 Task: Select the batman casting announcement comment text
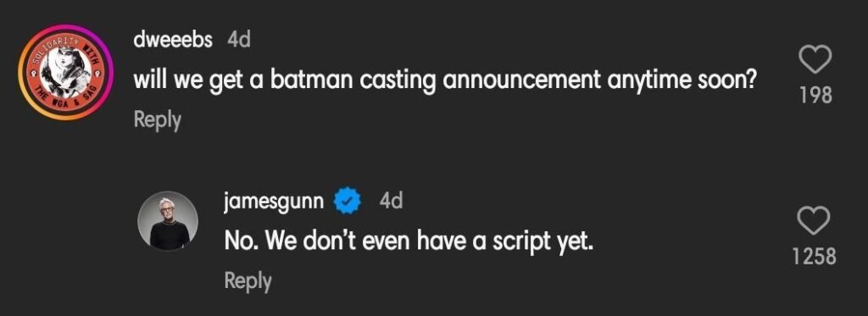(x=445, y=82)
